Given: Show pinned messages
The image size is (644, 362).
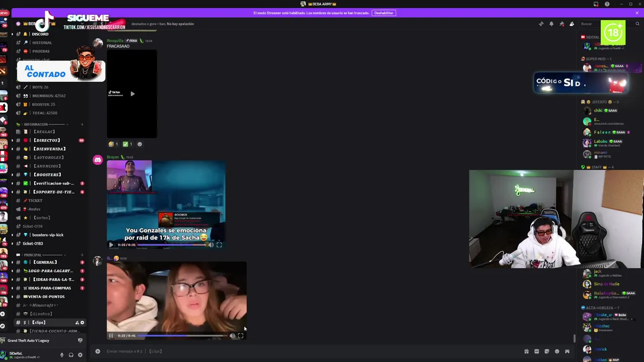Looking at the screenshot, I should 561,24.
